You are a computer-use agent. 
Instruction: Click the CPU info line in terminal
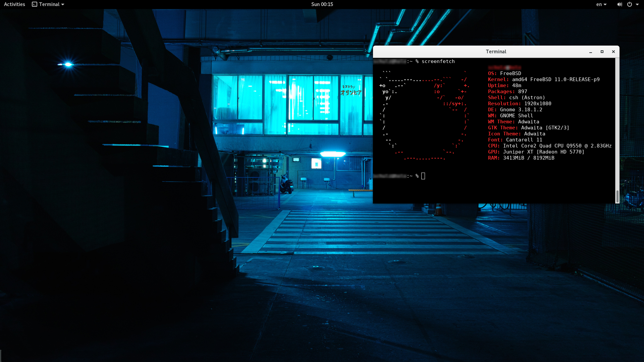[549, 146]
